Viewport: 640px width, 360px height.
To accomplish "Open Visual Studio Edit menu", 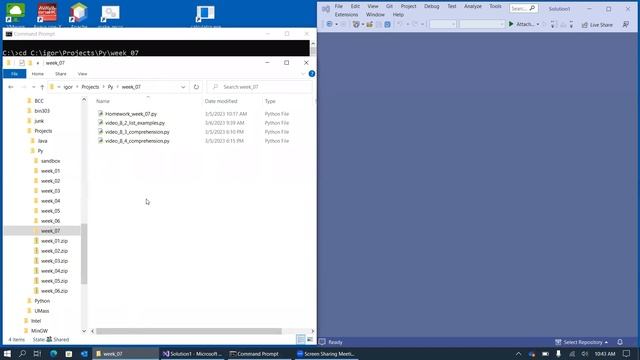I will (x=355, y=7).
